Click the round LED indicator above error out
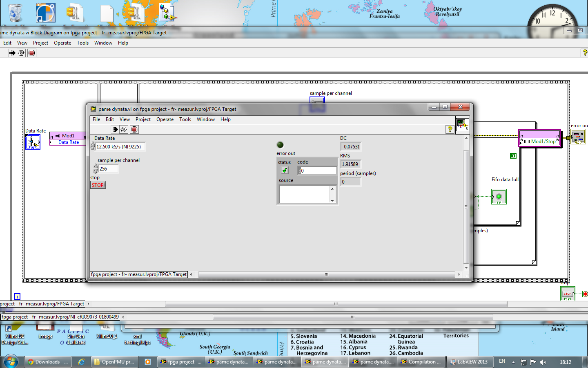This screenshot has height=368, width=588. (280, 145)
